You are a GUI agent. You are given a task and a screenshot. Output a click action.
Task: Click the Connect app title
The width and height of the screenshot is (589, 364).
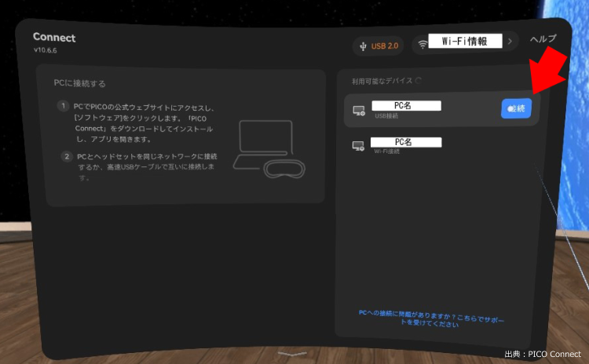[54, 38]
